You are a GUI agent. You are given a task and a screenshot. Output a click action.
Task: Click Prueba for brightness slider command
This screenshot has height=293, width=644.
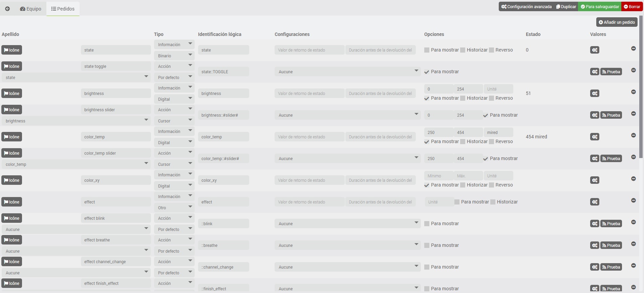(611, 115)
